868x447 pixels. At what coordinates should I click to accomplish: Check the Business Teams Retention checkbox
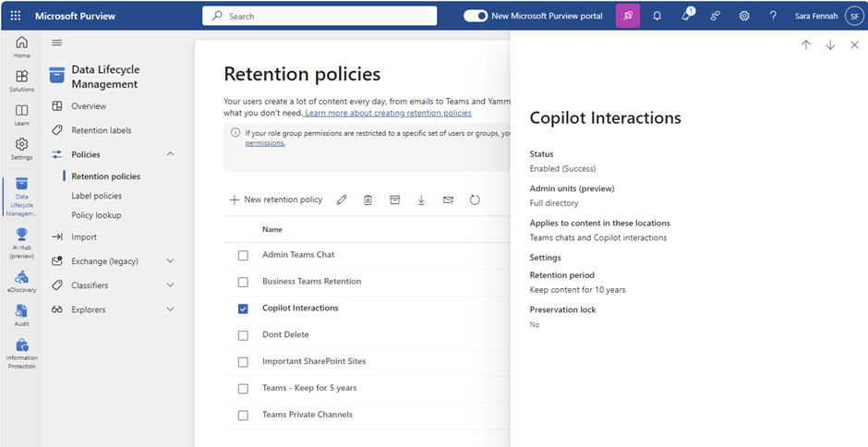[243, 282]
